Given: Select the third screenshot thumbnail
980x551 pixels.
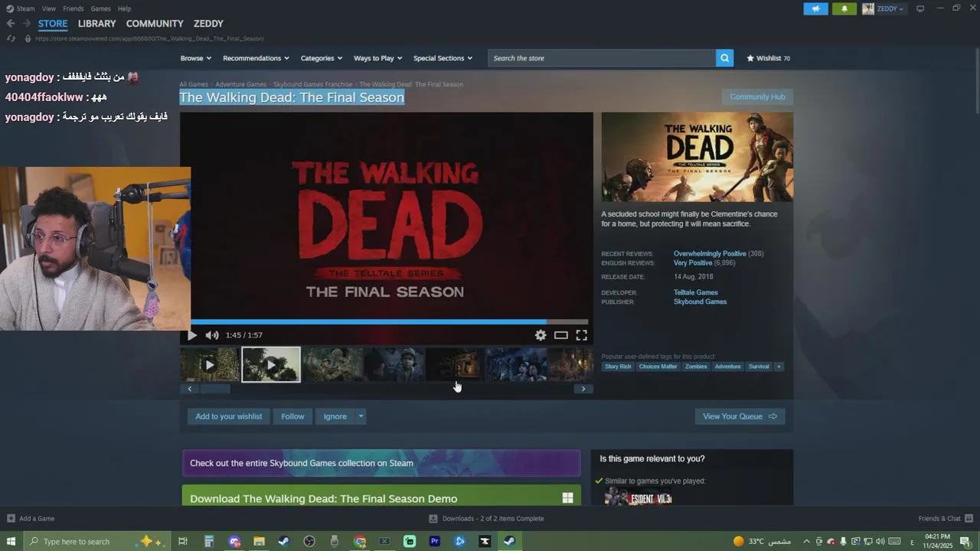Looking at the screenshot, I should (332, 364).
